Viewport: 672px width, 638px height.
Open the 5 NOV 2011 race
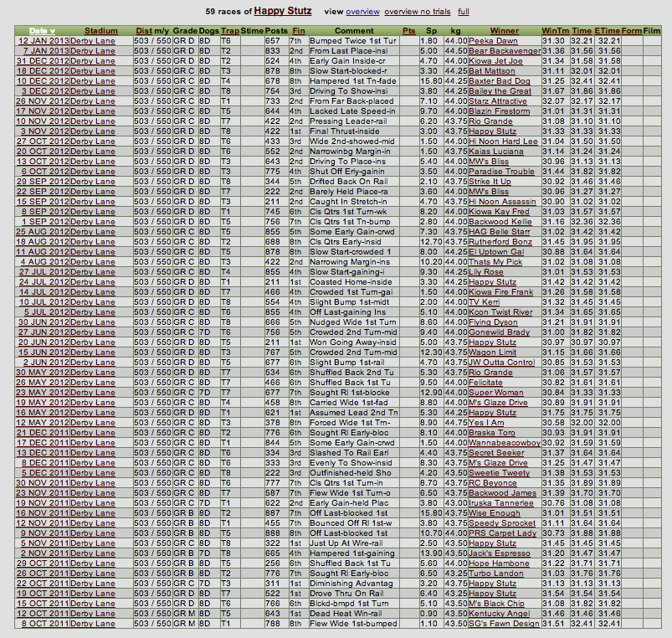44,543
